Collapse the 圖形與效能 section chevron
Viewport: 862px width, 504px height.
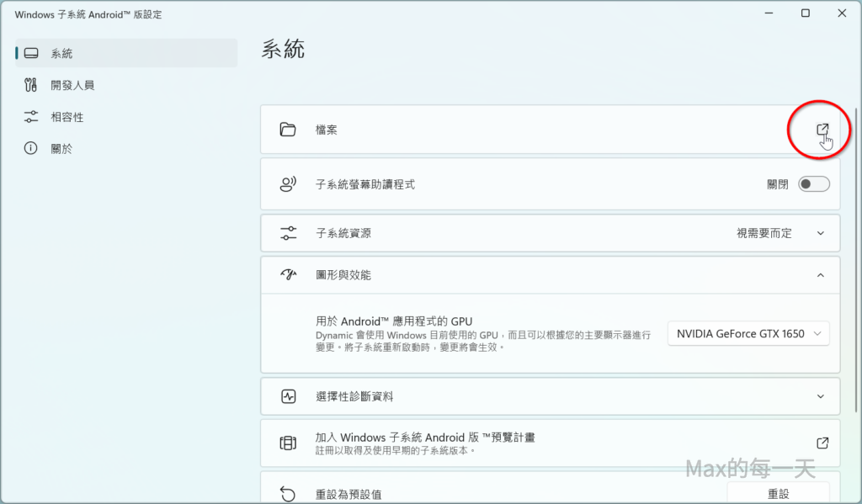point(820,275)
